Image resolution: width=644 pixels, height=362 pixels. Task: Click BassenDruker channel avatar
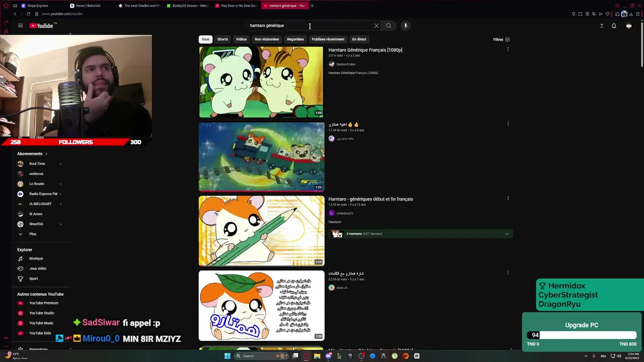coord(332,64)
